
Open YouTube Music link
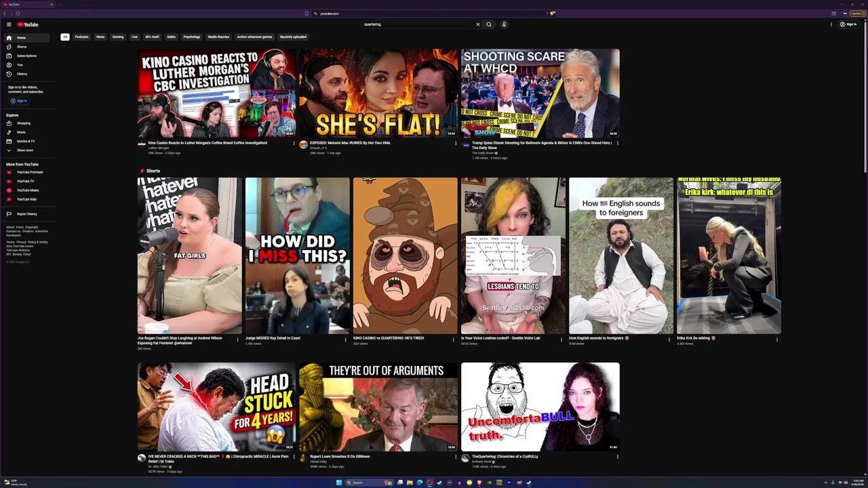(x=28, y=190)
